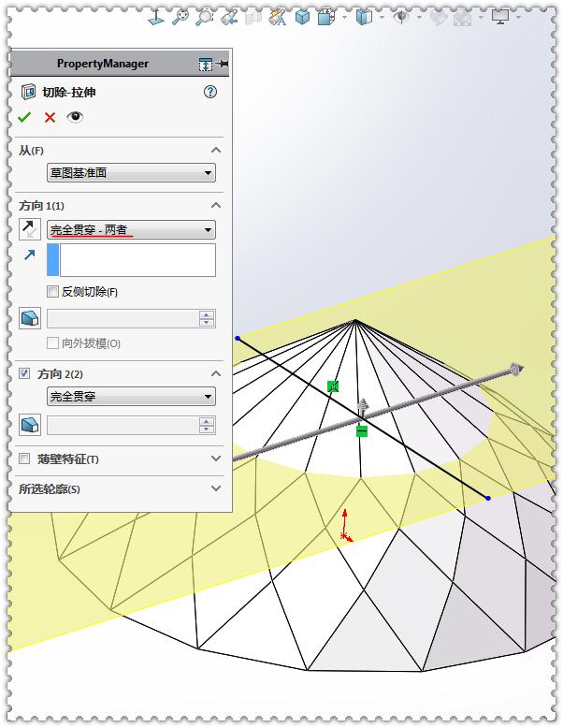Click the Cut-Extrude feature icon
563x728 pixels.
point(28,92)
